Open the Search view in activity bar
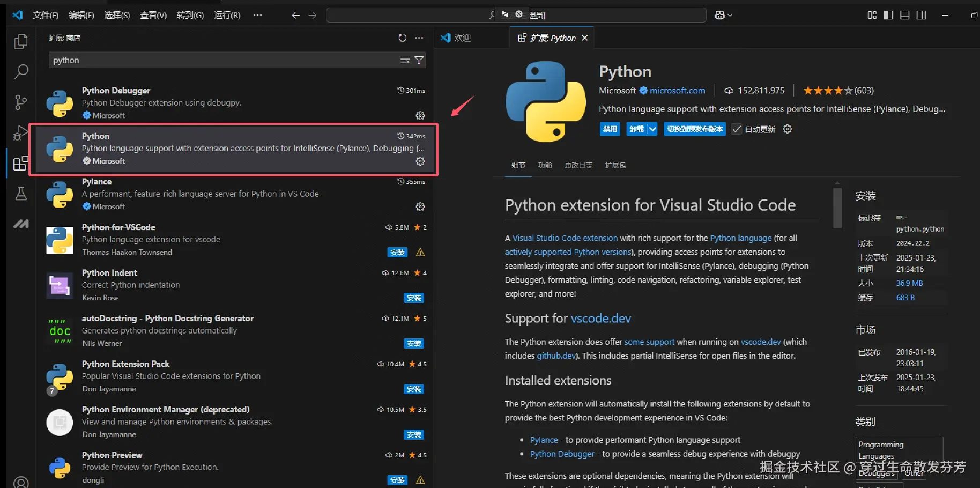This screenshot has height=488, width=980. 21,71
